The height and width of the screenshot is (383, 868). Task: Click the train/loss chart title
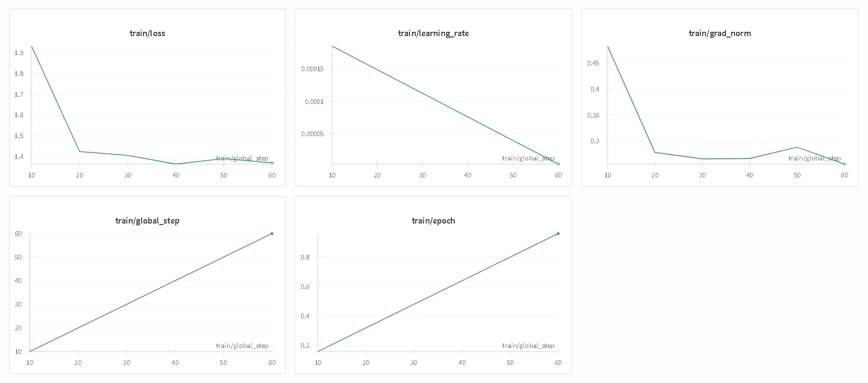click(147, 33)
